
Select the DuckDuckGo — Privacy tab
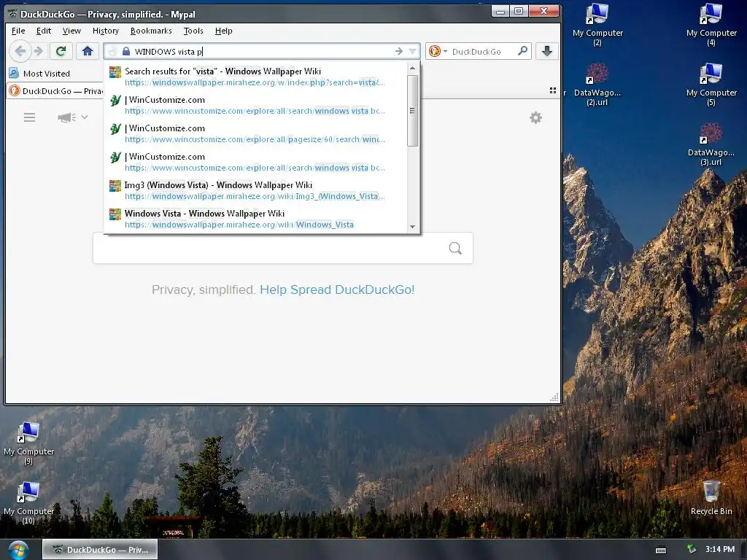click(x=56, y=90)
